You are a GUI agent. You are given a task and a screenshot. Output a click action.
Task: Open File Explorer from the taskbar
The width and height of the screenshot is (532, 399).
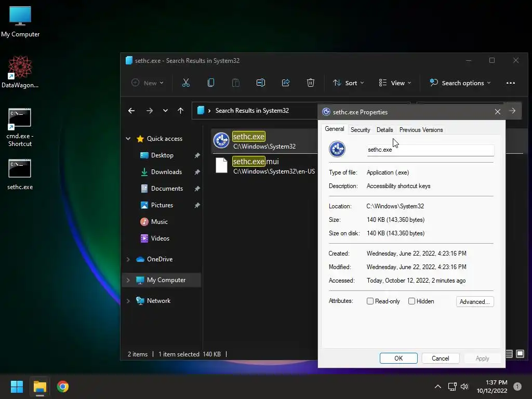(39, 387)
